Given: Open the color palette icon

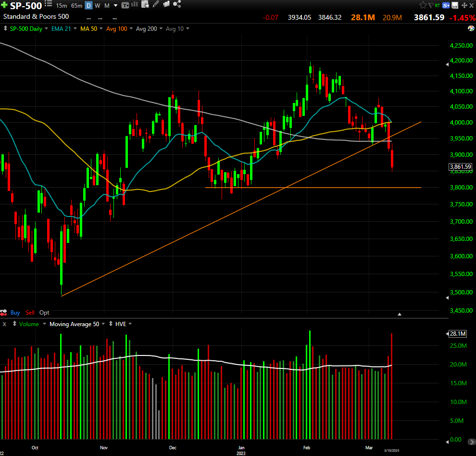Looking at the screenshot, I should point(471,28).
